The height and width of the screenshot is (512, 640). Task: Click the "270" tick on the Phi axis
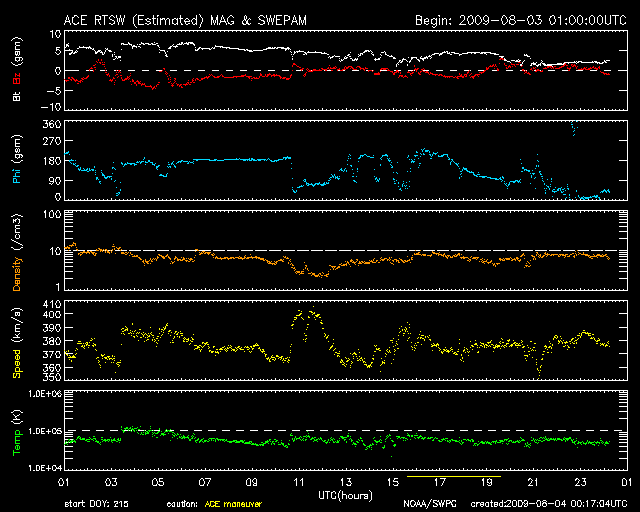52,141
